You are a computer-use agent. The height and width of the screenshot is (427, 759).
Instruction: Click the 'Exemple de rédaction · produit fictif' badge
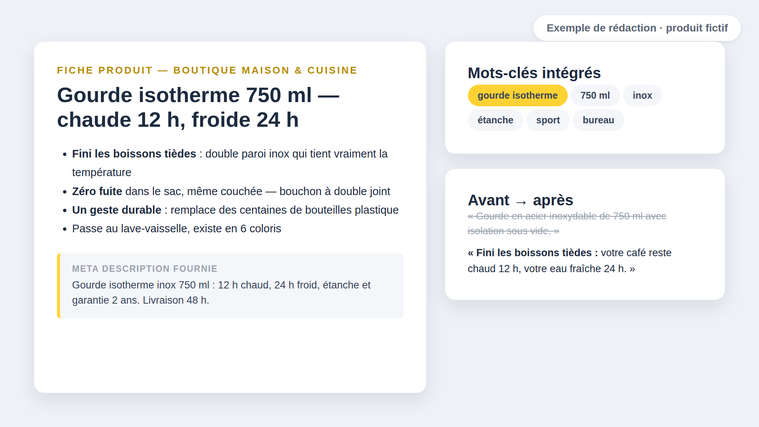[637, 28]
